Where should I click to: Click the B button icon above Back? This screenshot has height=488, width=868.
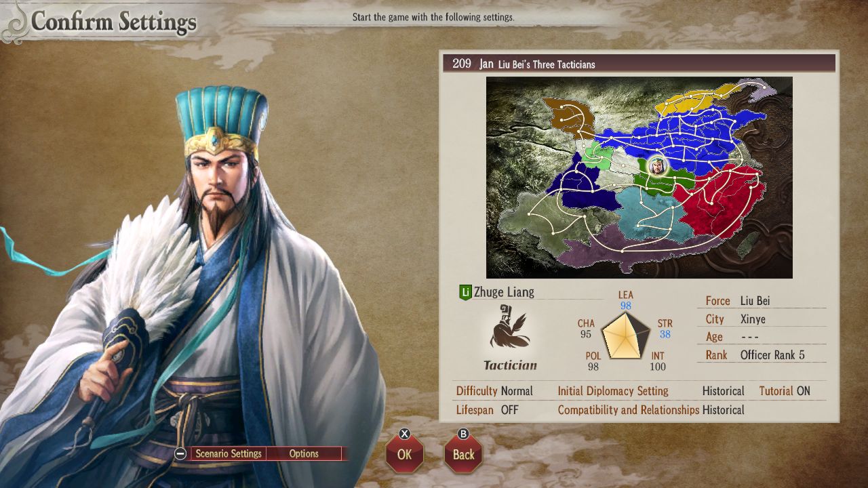[463, 434]
